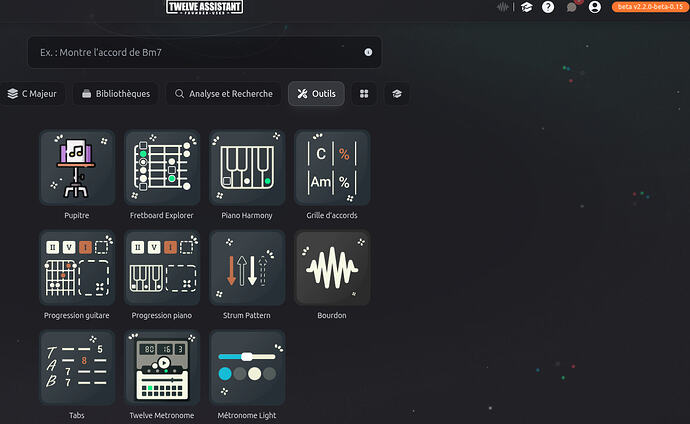Launch the Twelve Metronome tool
The image size is (690, 424).
162,367
